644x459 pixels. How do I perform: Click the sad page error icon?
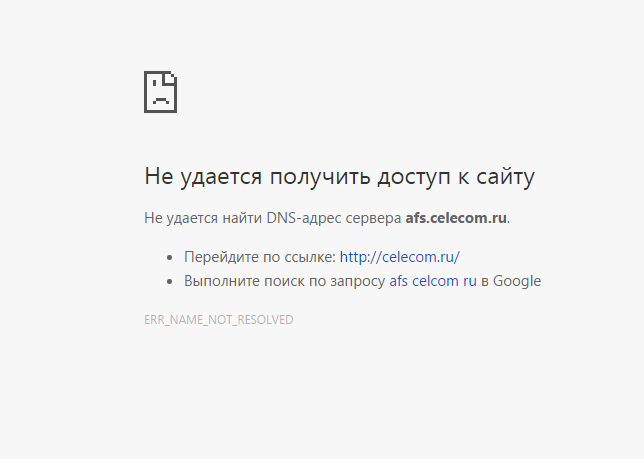pyautogui.click(x=161, y=92)
